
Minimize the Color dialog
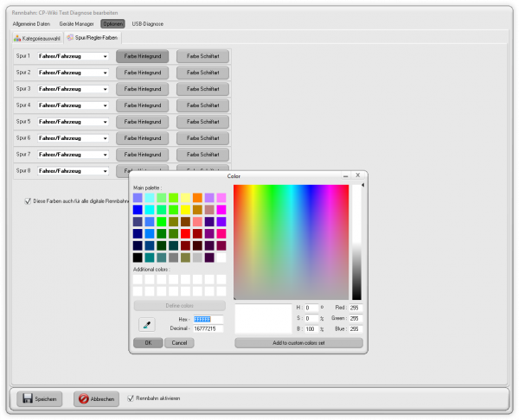[343, 175]
